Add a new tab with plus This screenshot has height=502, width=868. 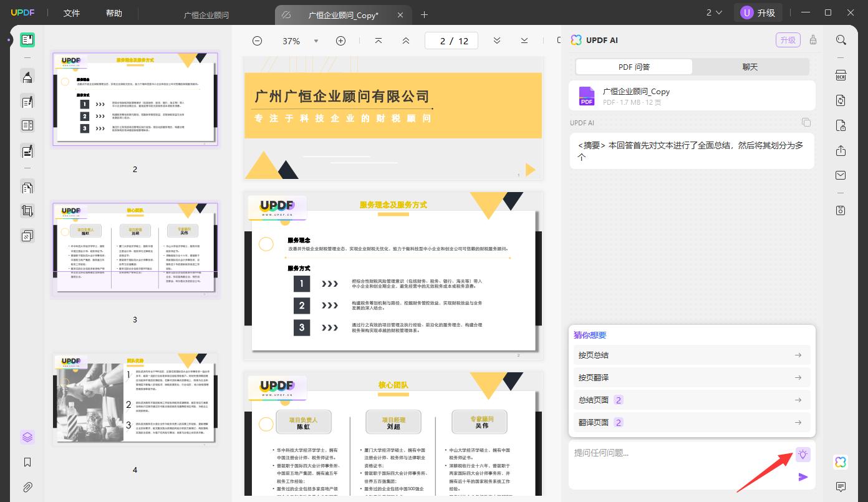point(424,14)
